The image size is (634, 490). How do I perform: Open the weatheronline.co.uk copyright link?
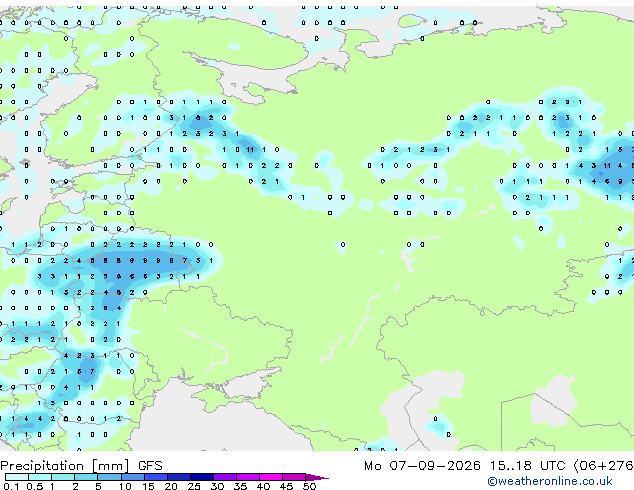550,481
